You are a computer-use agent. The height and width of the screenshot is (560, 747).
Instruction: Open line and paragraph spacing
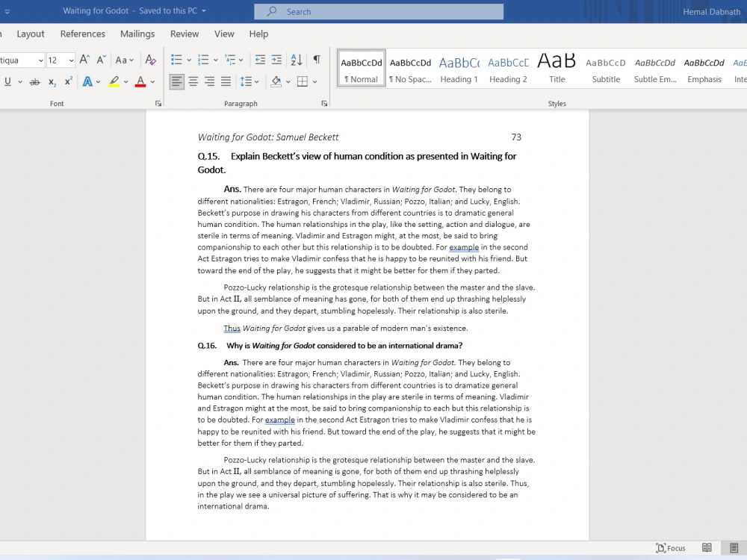point(246,81)
